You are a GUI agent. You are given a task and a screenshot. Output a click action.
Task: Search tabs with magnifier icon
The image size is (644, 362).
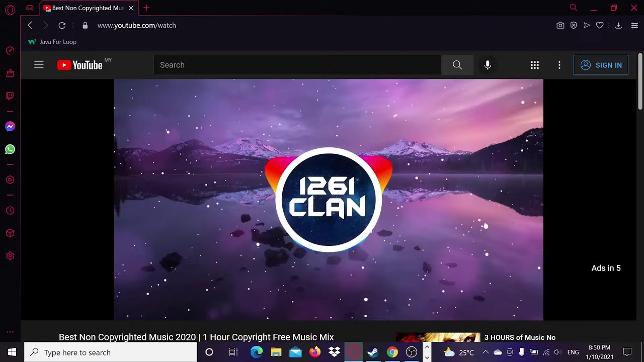[574, 8]
